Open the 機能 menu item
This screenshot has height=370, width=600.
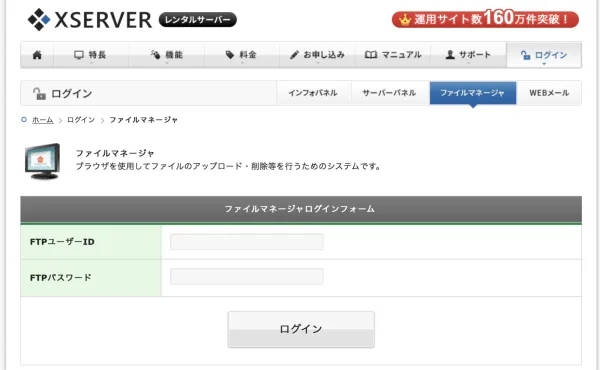point(166,55)
